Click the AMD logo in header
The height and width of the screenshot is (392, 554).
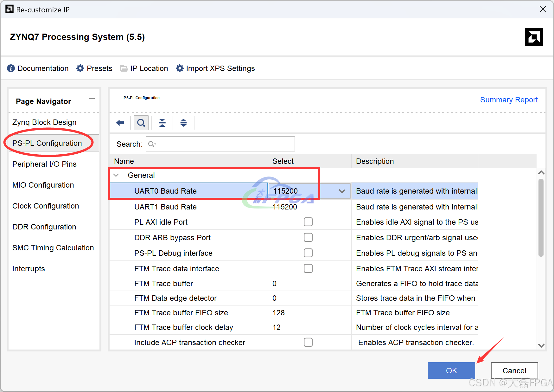coord(534,37)
